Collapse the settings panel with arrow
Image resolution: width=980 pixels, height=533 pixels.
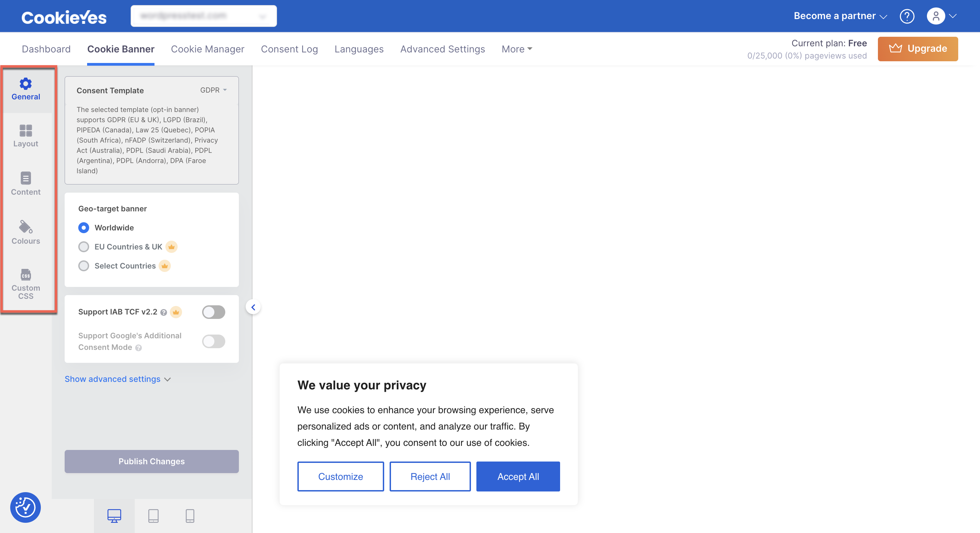[253, 307]
